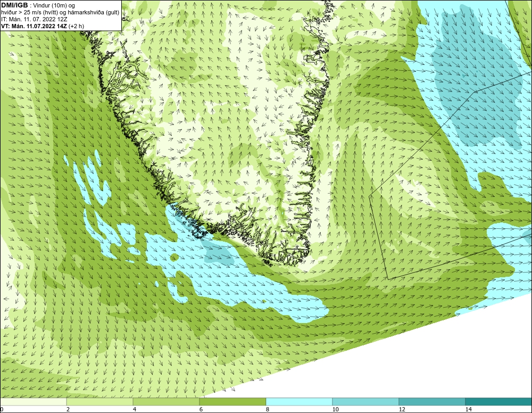The height and width of the screenshot is (413, 532).
Task: Click the legend tick label '12'
Action: [402, 410]
